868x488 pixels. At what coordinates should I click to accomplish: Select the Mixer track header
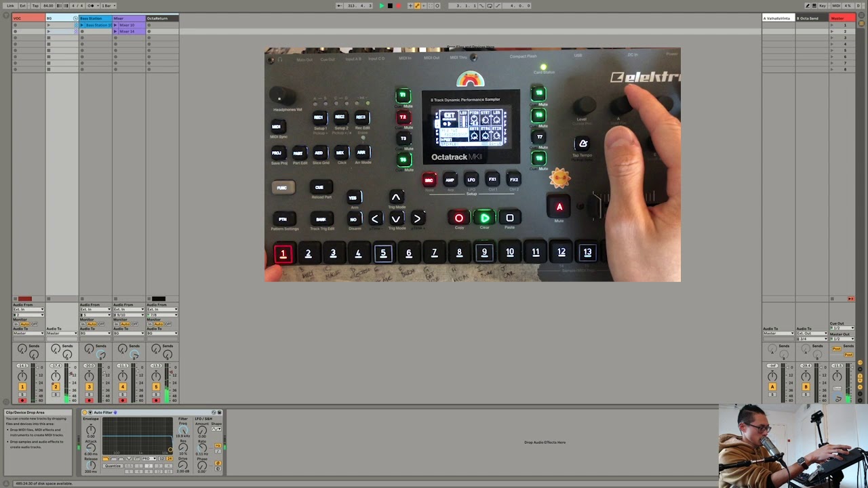coord(128,18)
